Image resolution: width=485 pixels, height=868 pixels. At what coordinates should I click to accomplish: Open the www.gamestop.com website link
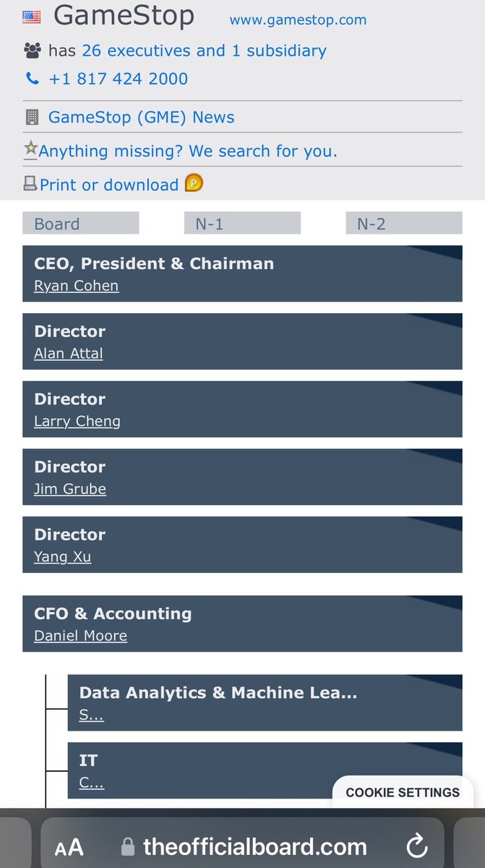(298, 20)
